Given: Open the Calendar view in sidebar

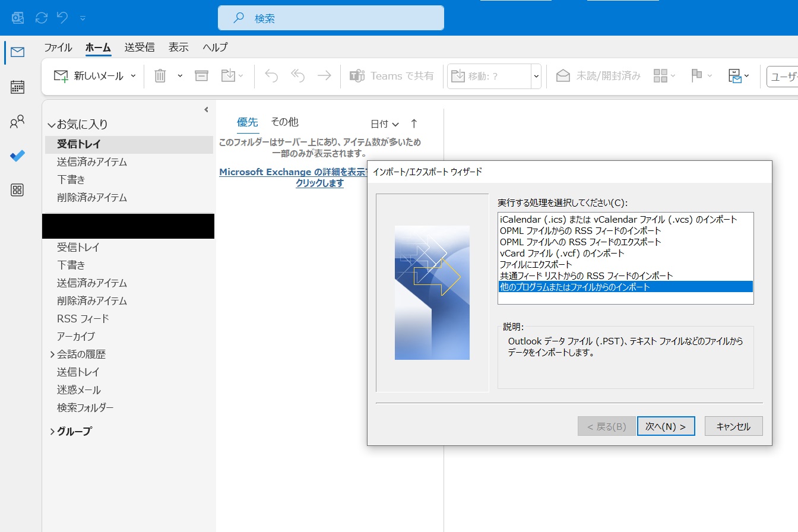Looking at the screenshot, I should pyautogui.click(x=17, y=87).
